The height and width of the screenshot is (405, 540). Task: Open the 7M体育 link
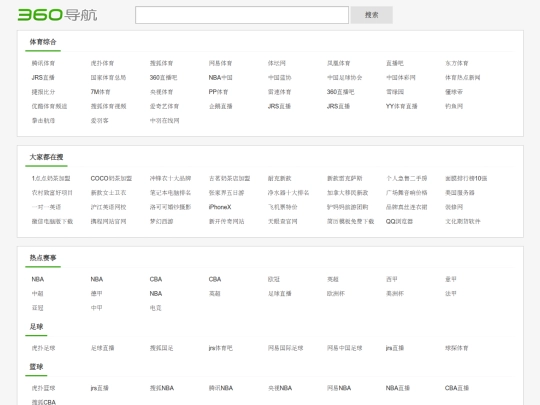[x=101, y=92]
